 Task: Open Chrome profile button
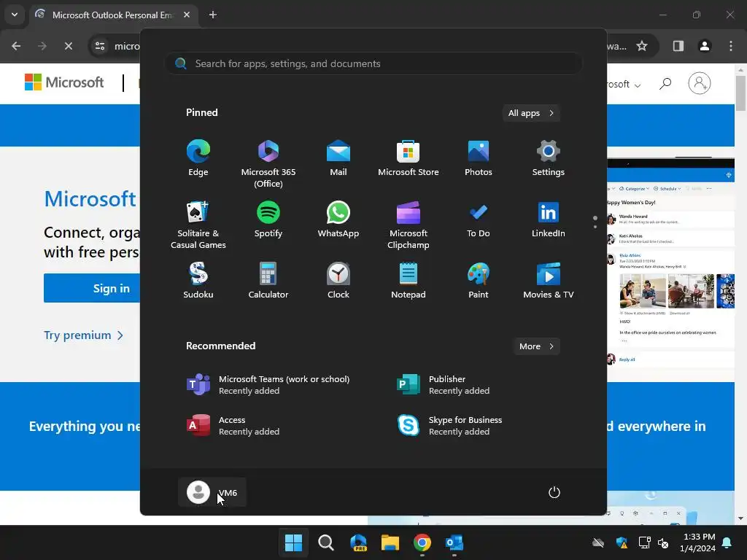(705, 46)
